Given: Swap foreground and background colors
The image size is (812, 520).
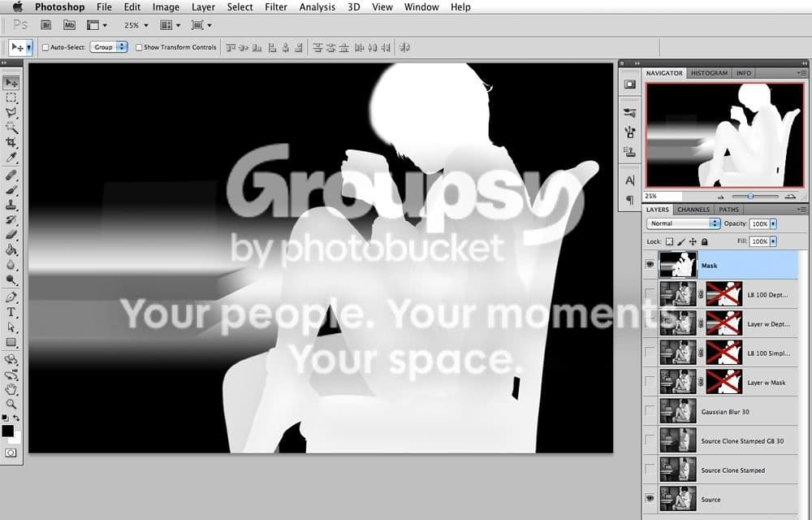Looking at the screenshot, I should [x=16, y=418].
